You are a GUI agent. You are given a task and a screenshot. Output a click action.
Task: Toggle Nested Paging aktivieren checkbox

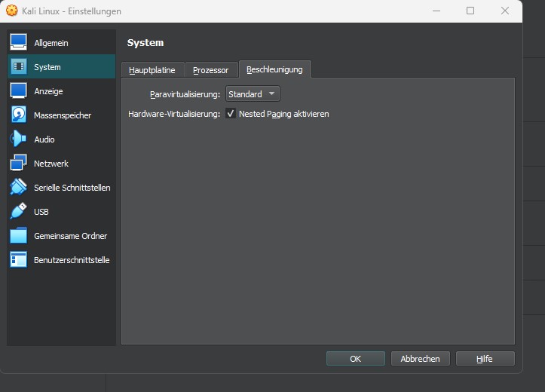[231, 113]
